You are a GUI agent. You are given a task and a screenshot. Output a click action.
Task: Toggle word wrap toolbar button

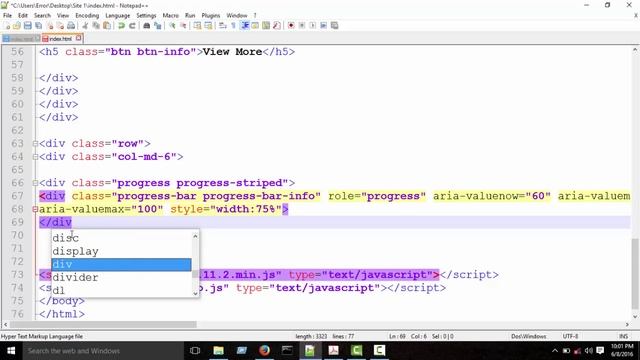click(223, 26)
